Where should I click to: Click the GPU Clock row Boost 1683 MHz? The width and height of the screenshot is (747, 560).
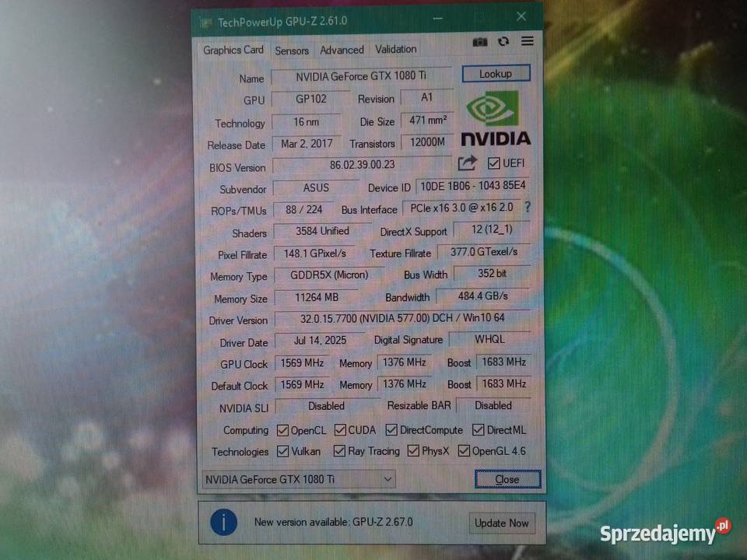(503, 362)
